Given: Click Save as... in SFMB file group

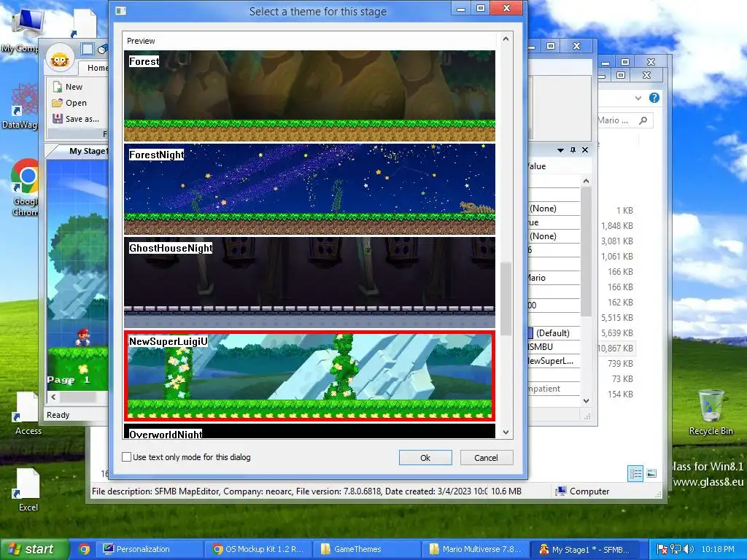Looking at the screenshot, I should tap(76, 119).
